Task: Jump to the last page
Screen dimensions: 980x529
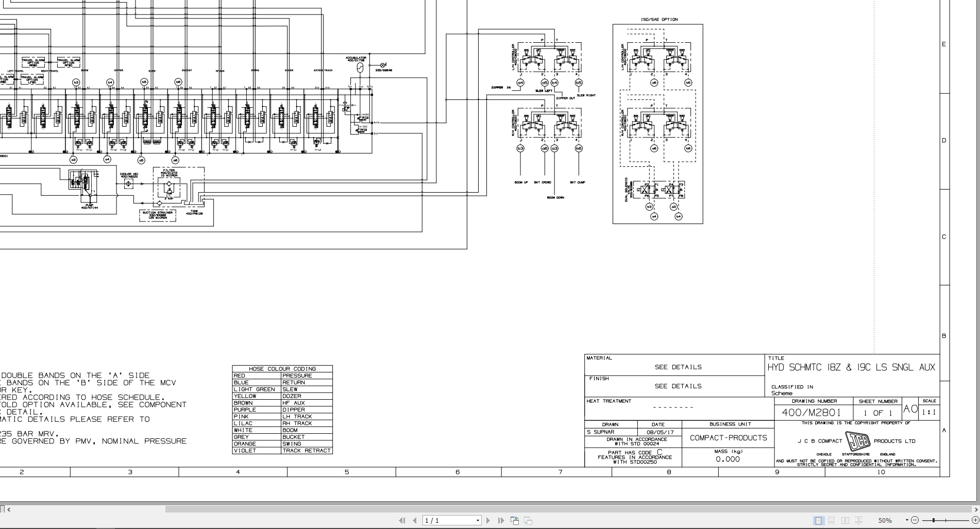Action: 500,520
